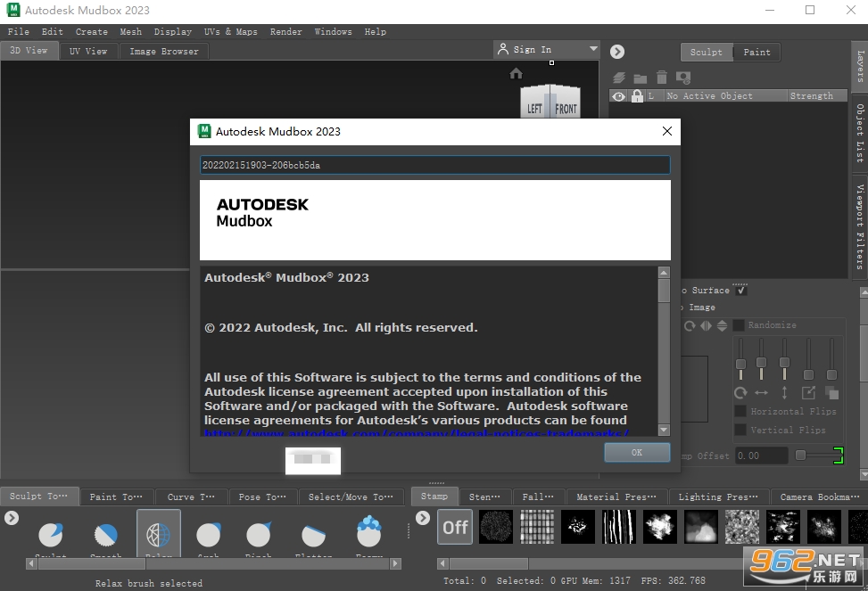Open the Mesh menu
Viewport: 868px width, 591px height.
[130, 31]
